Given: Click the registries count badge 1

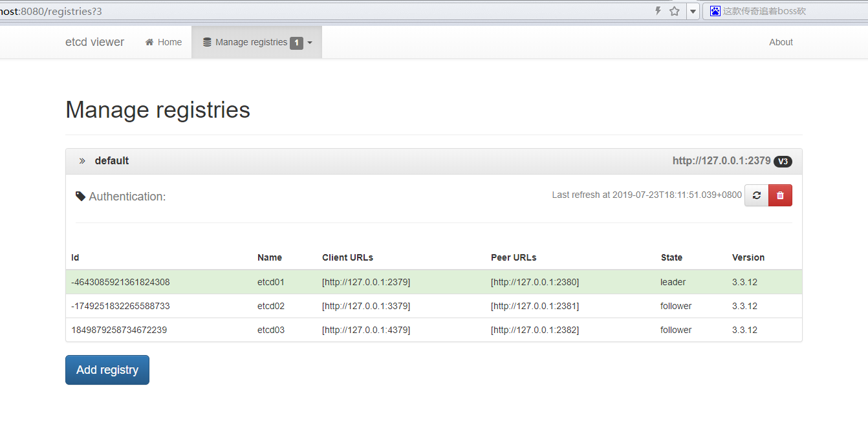Looking at the screenshot, I should (x=296, y=43).
